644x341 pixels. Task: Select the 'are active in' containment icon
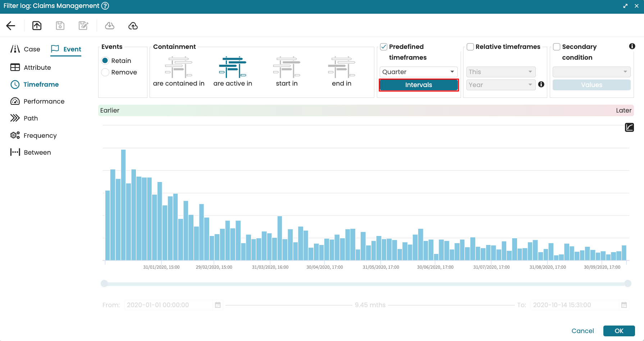point(233,67)
